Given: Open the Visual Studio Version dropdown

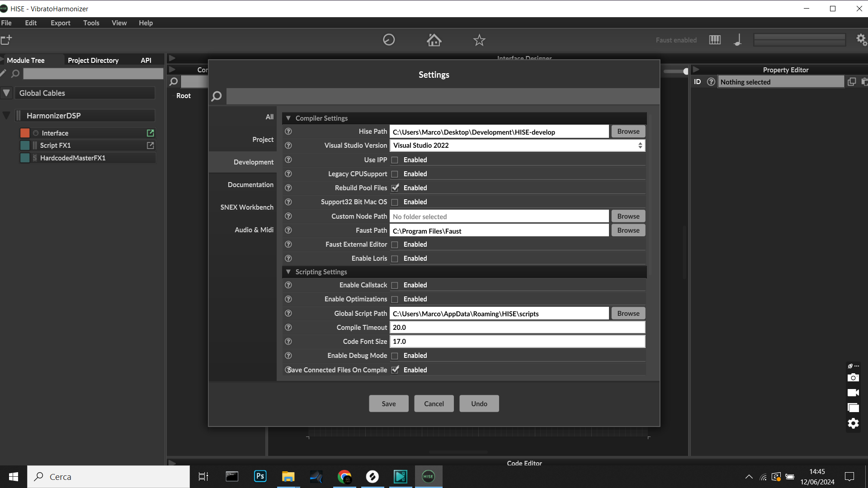Looking at the screenshot, I should [517, 145].
